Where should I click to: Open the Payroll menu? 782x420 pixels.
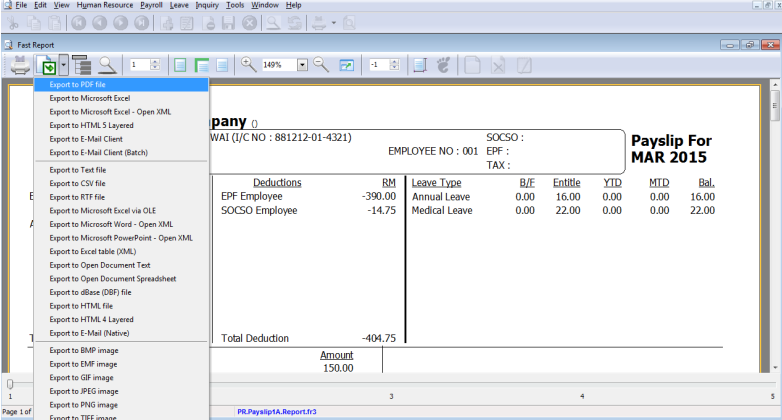point(151,5)
